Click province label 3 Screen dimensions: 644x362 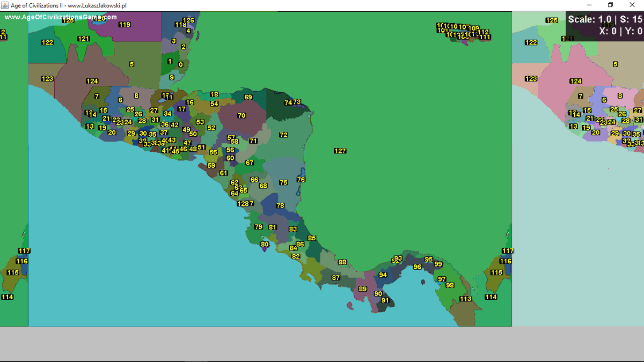point(173,41)
